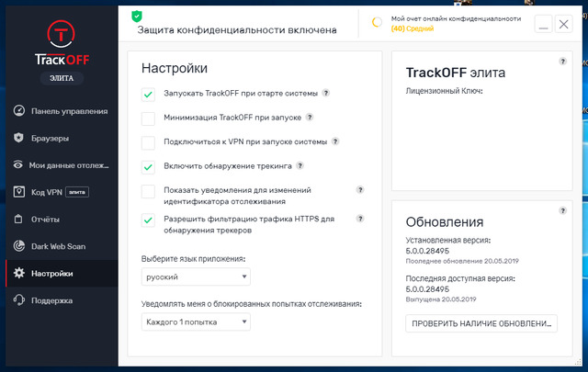Go to Браузеры section in sidebar
Image resolution: width=588 pixels, height=372 pixels.
tap(59, 138)
